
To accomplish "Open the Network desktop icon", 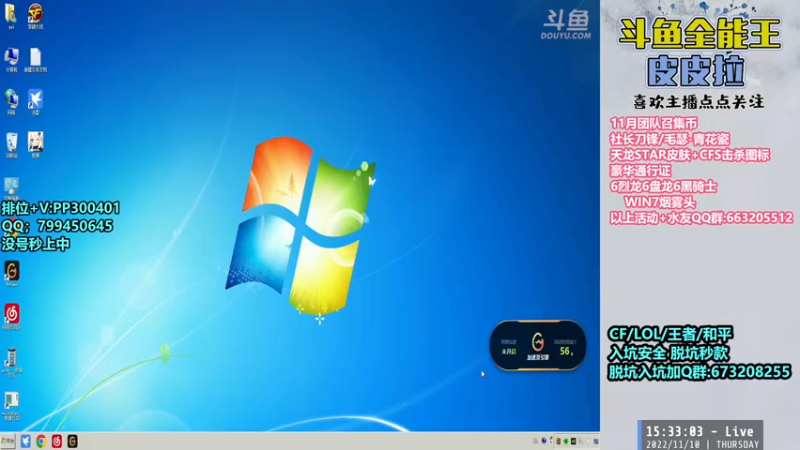I will 11,101.
